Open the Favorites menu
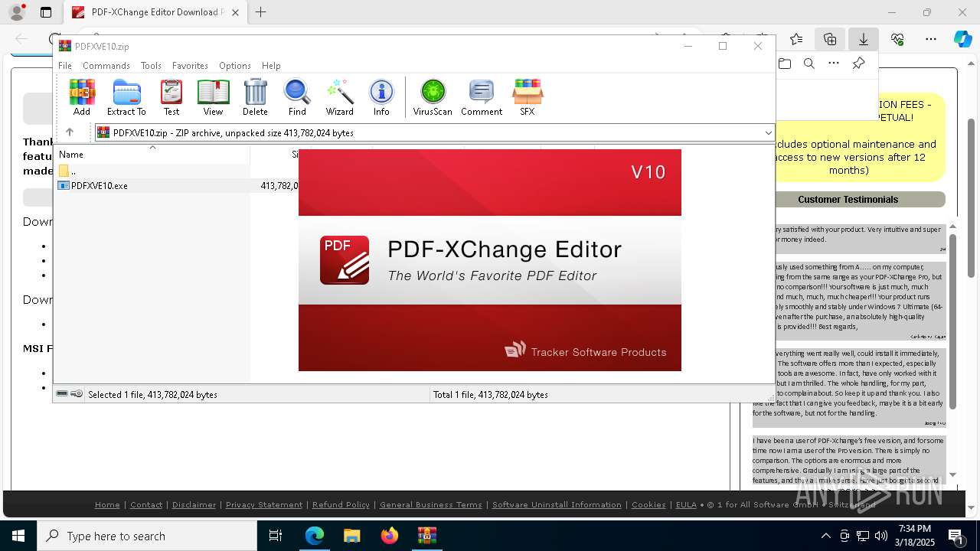Screen dimensions: 980x551 [190, 66]
